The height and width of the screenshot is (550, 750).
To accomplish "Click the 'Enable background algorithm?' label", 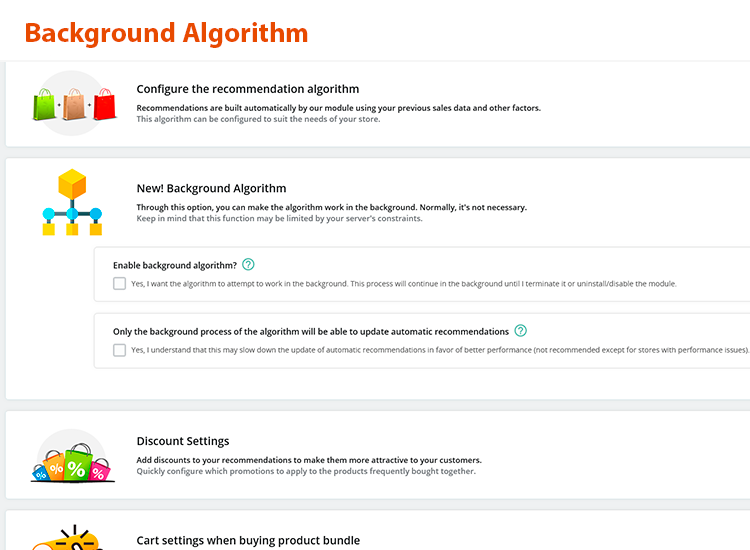I will [175, 266].
